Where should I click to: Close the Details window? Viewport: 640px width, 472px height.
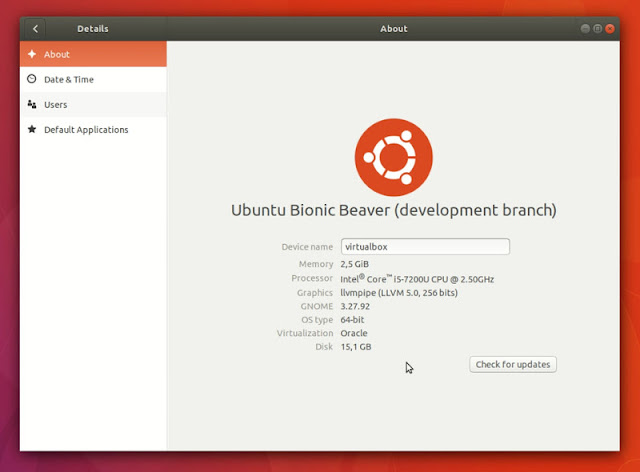[610, 29]
